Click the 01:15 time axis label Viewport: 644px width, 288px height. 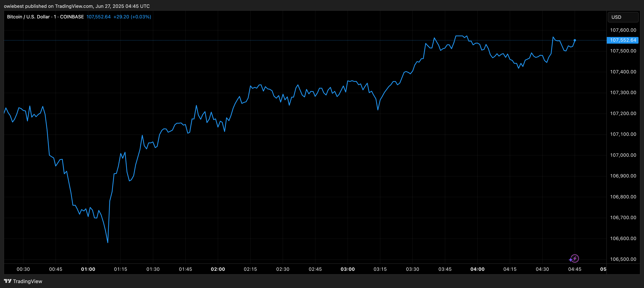[x=121, y=269]
